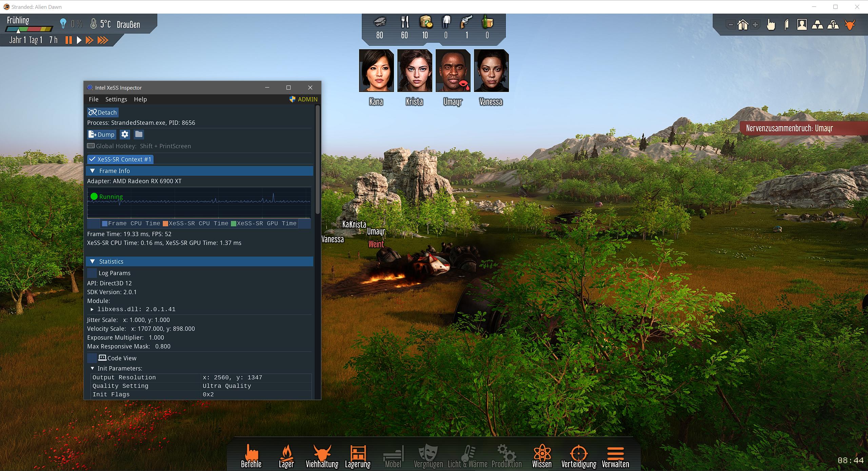Select Umayr's survivor portrait
868x471 pixels.
[x=453, y=71]
